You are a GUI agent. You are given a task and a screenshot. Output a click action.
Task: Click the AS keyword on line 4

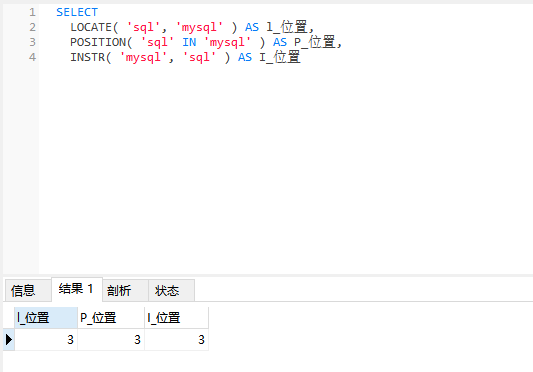[245, 57]
